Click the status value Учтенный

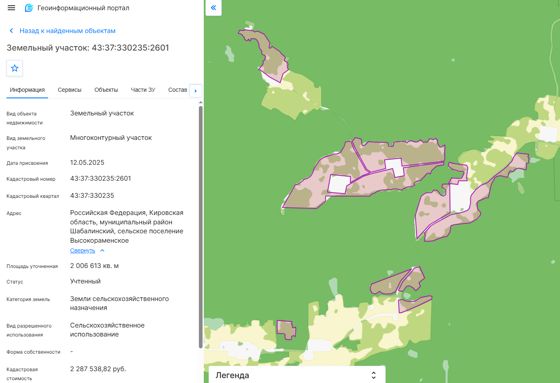pyautogui.click(x=85, y=282)
